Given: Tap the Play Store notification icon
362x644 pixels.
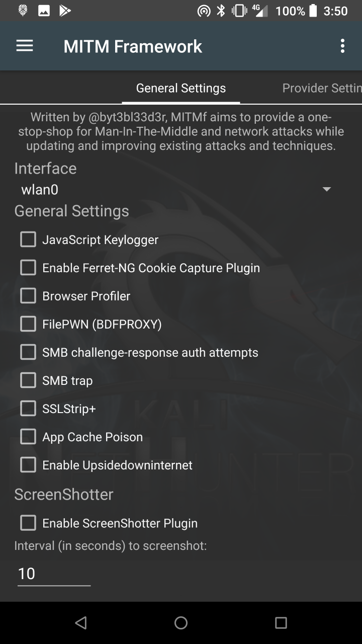Looking at the screenshot, I should (65, 11).
